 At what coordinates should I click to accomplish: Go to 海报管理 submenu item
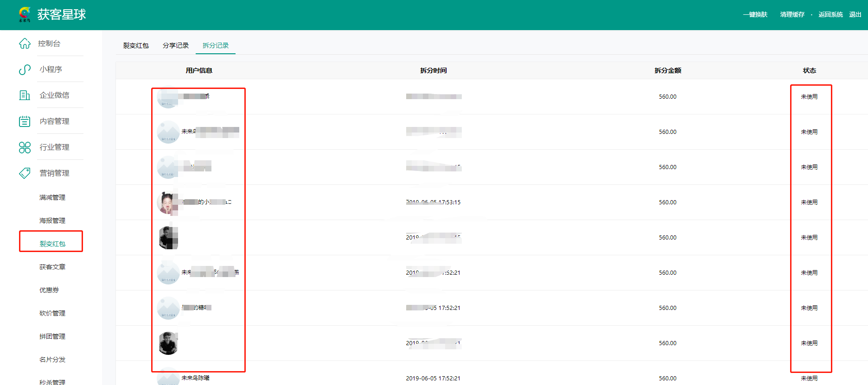pyautogui.click(x=52, y=221)
